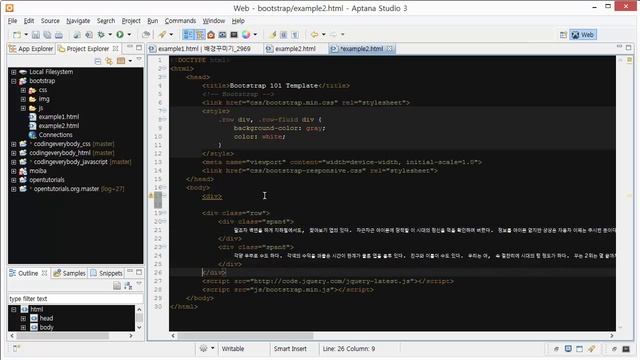Switch to the Snippets tab

pyautogui.click(x=106, y=273)
